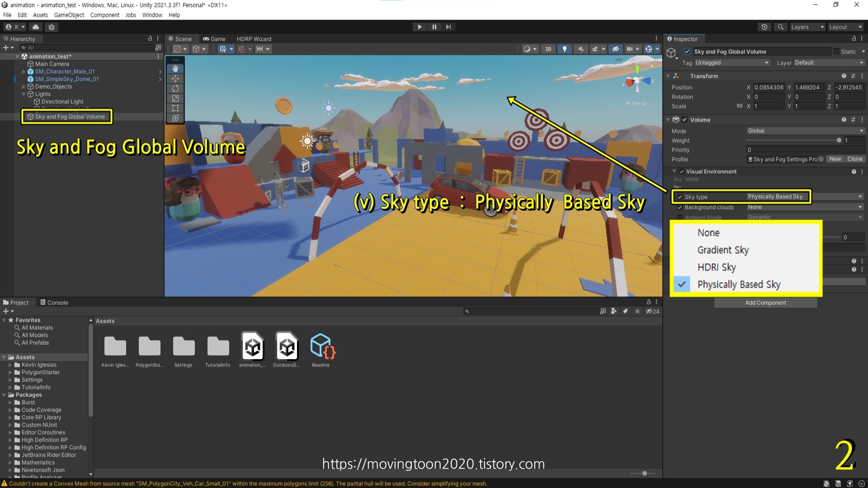
Task: Switch to HDRP Wizard tab
Action: (254, 39)
